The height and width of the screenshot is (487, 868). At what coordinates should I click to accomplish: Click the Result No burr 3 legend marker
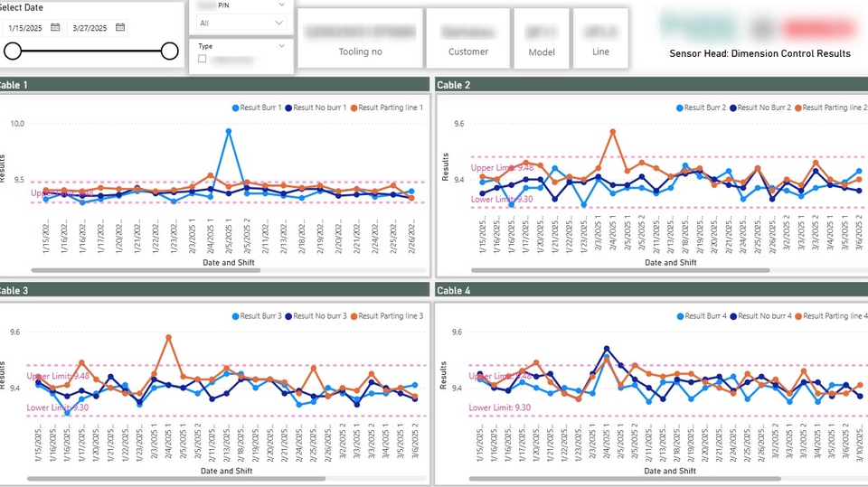coord(288,316)
